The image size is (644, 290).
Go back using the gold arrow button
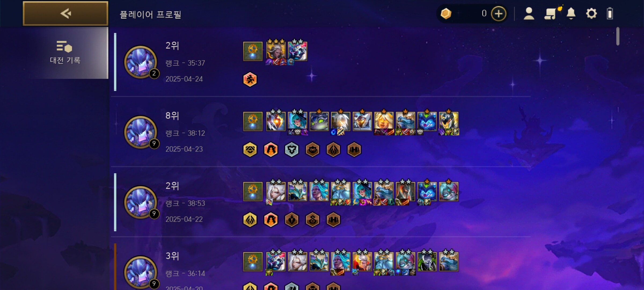point(65,13)
